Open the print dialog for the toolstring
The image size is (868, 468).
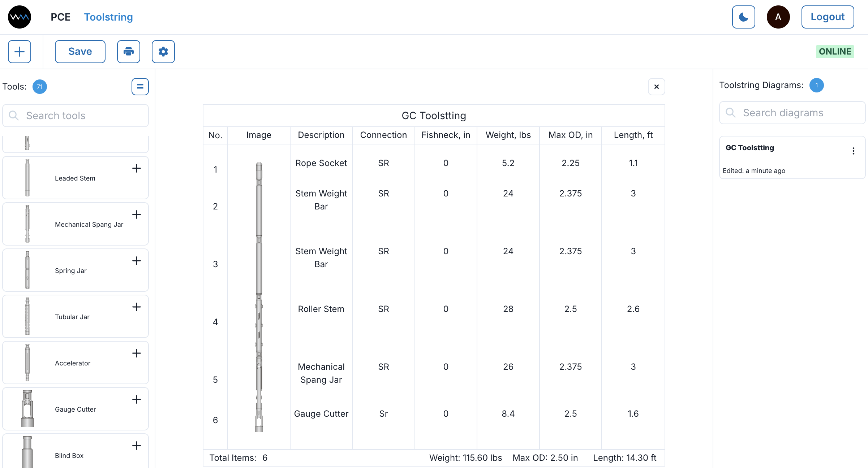[128, 52]
